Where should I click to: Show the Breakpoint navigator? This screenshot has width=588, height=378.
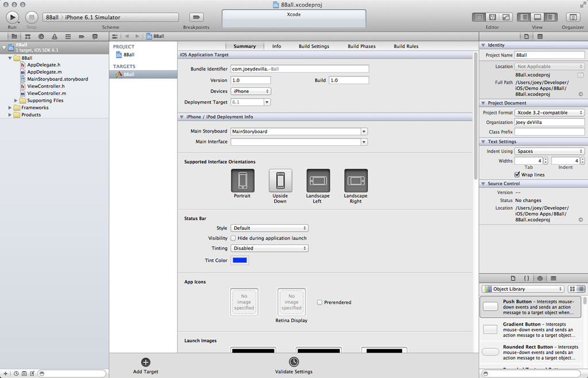pos(82,36)
